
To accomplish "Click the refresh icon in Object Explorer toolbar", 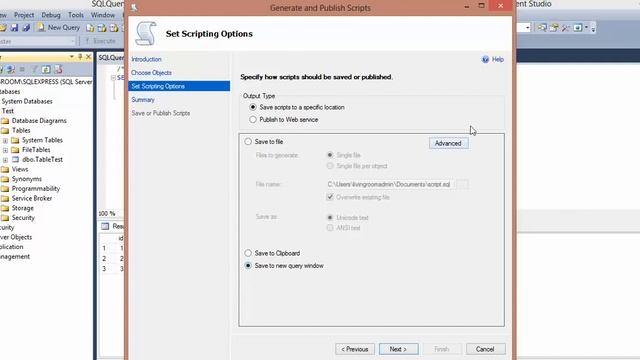I will click(x=46, y=69).
